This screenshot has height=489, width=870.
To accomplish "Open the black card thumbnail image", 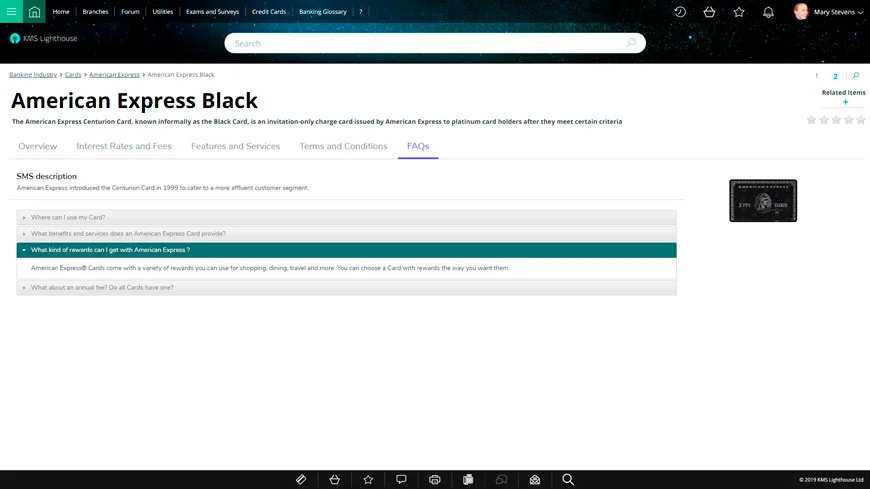I will pos(763,201).
